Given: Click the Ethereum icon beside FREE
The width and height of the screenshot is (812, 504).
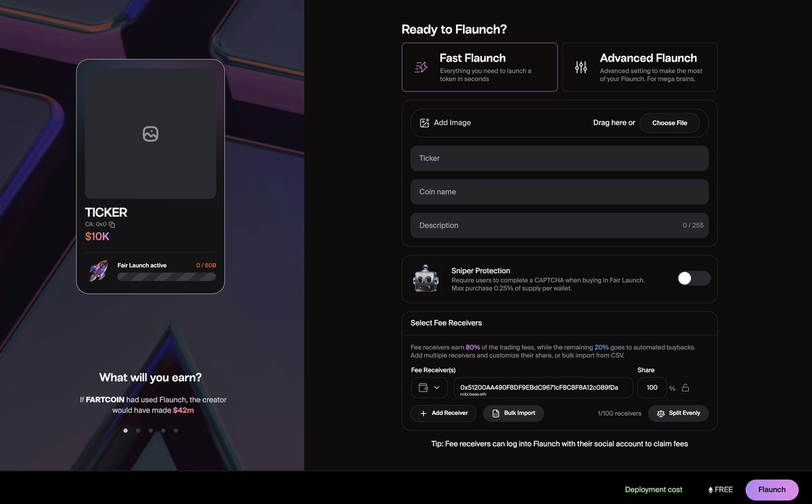Looking at the screenshot, I should point(710,490).
